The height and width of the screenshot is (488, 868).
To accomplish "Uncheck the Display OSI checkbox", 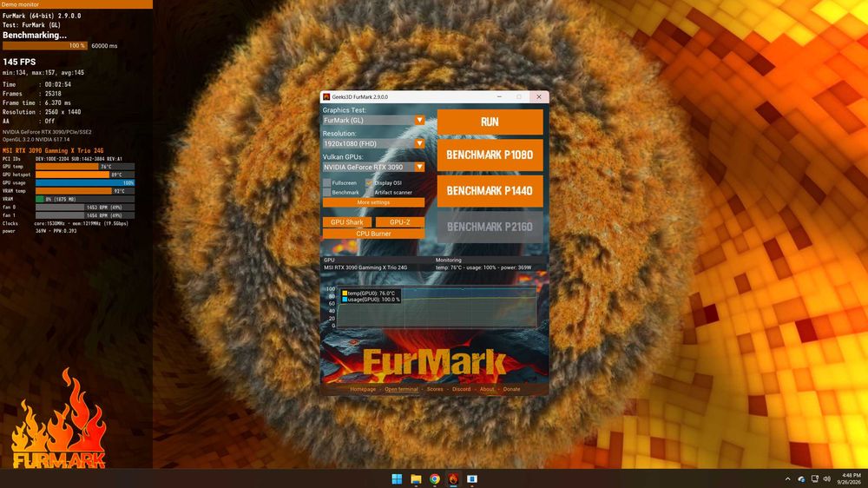I will 369,183.
